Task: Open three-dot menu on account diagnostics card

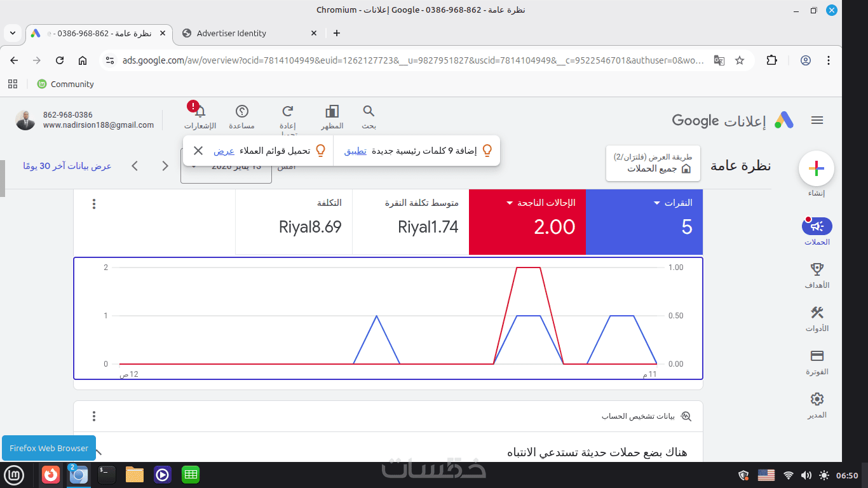Action: coord(94,416)
